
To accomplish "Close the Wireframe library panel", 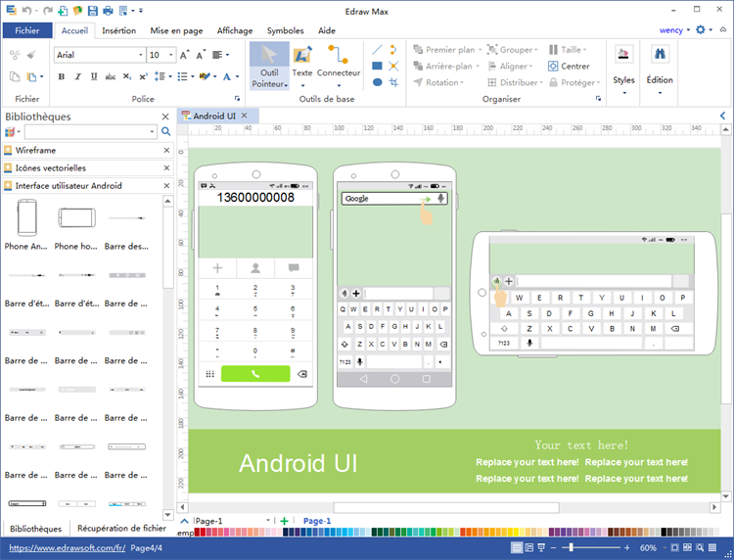I will click(166, 151).
